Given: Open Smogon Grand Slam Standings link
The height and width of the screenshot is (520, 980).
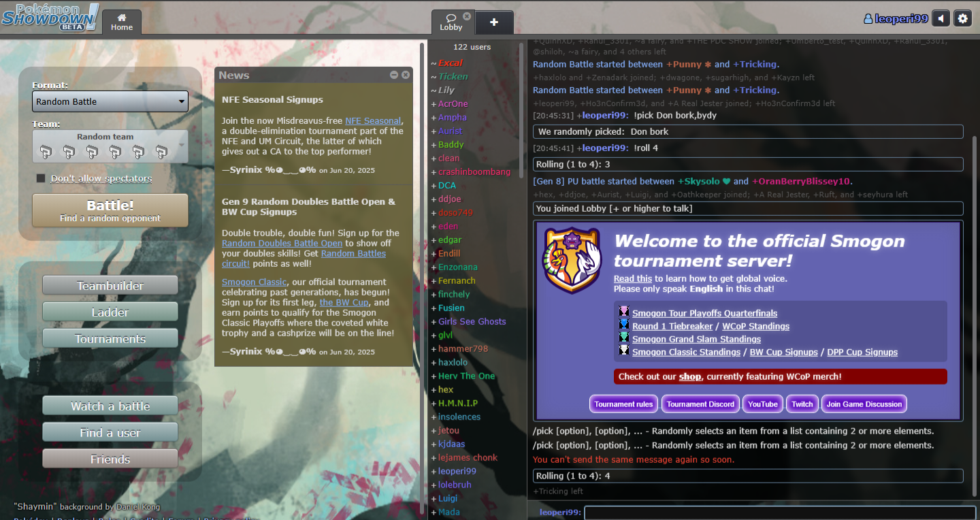Looking at the screenshot, I should point(696,339).
